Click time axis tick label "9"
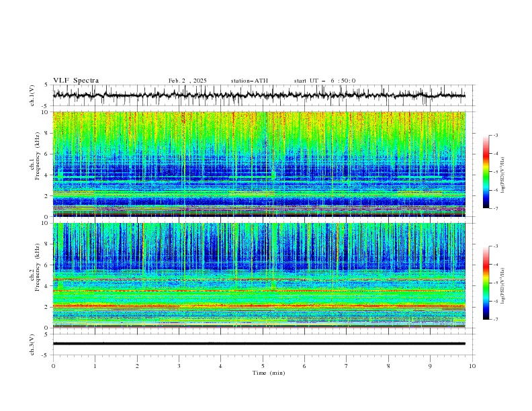The image size is (532, 411). [430, 366]
